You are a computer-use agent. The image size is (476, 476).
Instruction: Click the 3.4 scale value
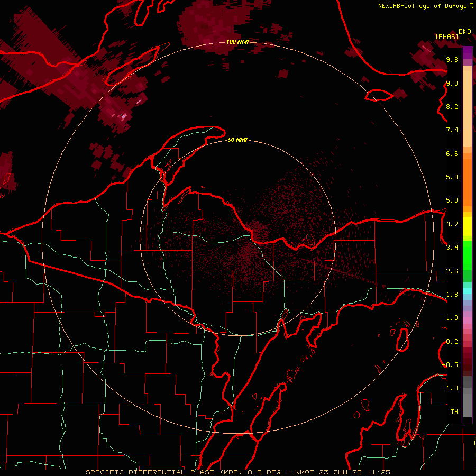tap(452, 247)
